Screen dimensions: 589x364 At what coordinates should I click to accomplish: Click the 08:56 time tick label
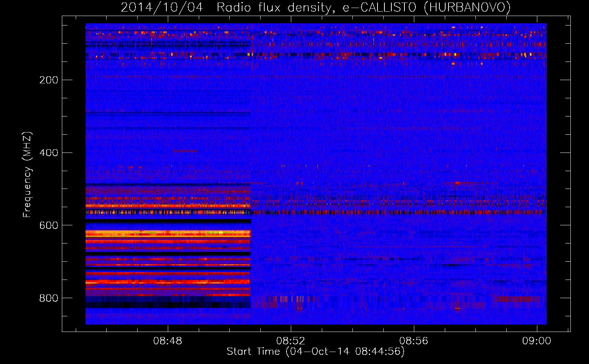[x=414, y=341]
